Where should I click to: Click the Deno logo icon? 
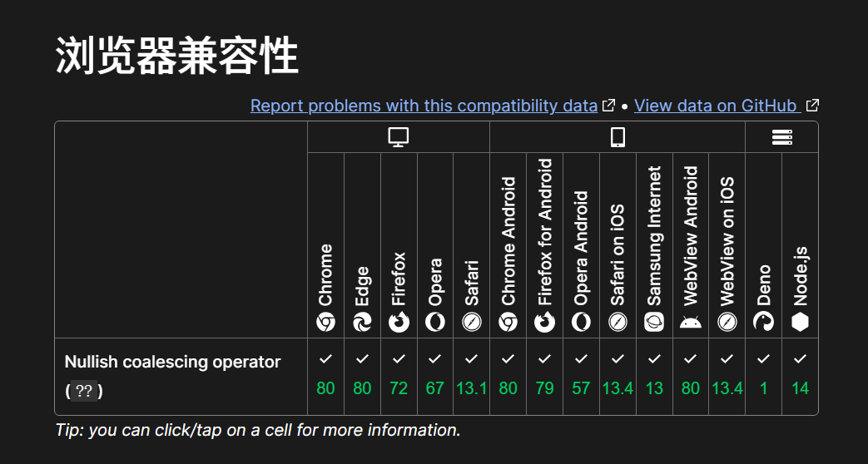[x=763, y=323]
